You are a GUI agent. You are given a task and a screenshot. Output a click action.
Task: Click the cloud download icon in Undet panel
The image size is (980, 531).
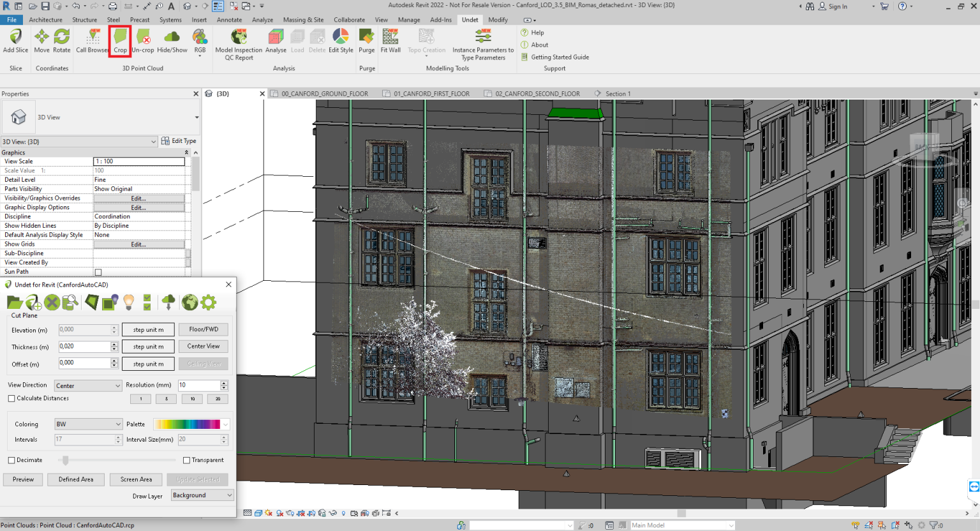click(168, 303)
